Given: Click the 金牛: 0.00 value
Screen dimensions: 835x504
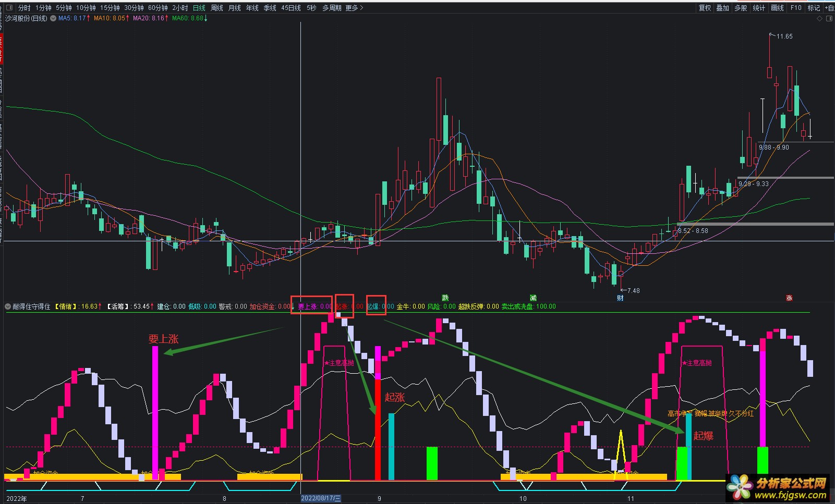Looking at the screenshot, I should (x=411, y=306).
